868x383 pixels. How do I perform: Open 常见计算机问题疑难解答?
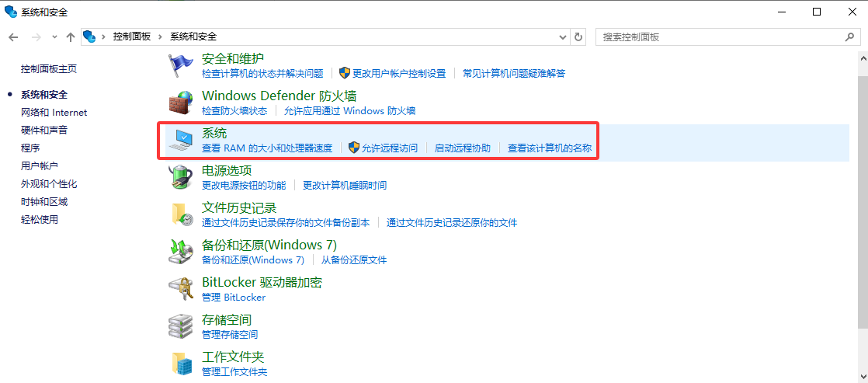coord(514,73)
